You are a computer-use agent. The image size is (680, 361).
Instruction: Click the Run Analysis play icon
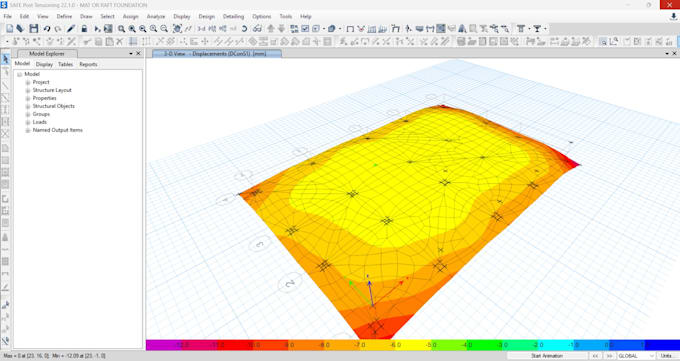coord(97,29)
